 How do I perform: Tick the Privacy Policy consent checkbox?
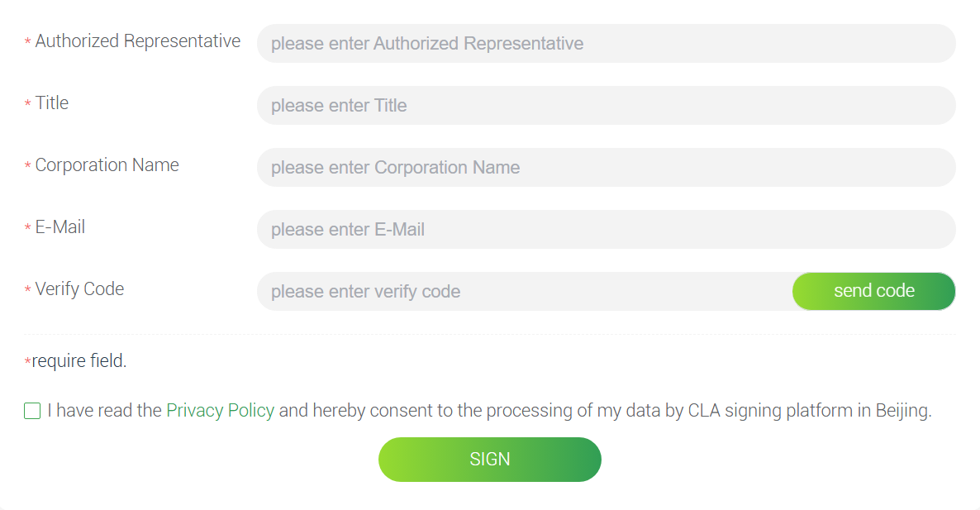point(32,411)
